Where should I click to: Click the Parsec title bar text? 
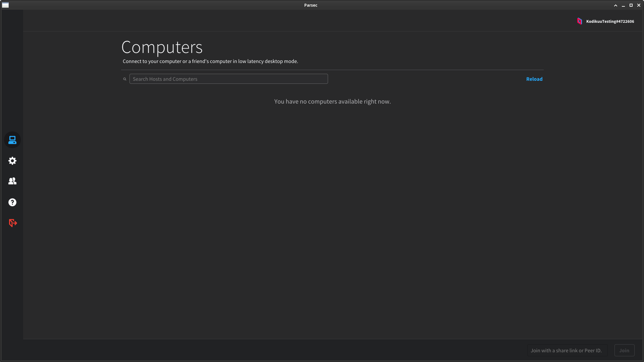point(311,5)
